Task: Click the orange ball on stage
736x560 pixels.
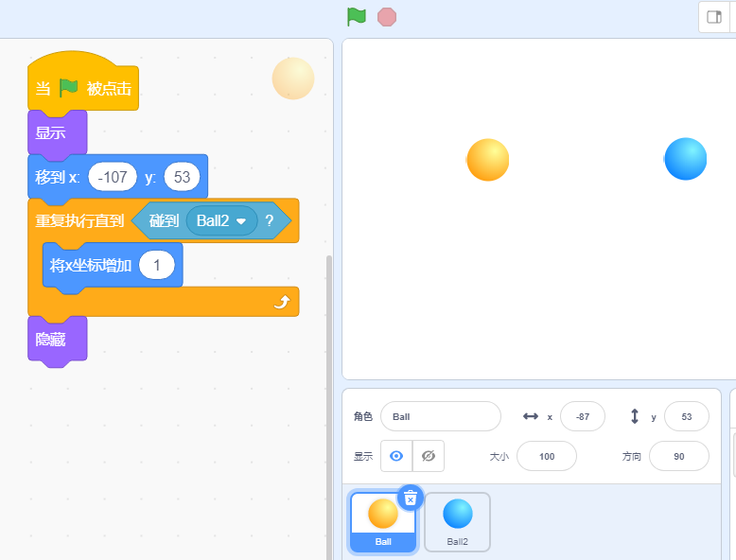Action: (488, 160)
